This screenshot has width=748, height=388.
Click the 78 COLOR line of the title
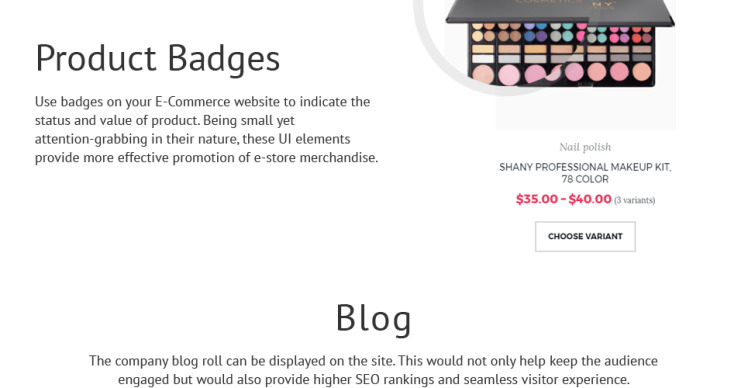tap(585, 179)
